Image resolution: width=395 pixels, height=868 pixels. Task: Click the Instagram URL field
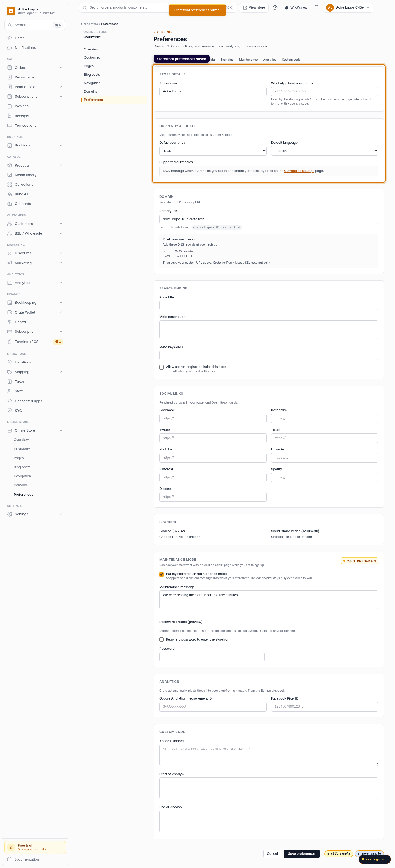point(325,419)
